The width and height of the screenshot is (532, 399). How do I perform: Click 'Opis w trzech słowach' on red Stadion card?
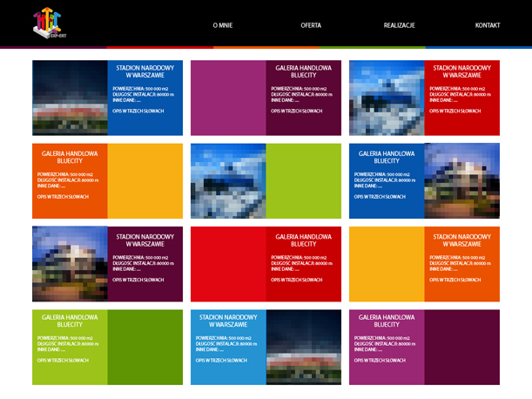pyautogui.click(x=455, y=111)
